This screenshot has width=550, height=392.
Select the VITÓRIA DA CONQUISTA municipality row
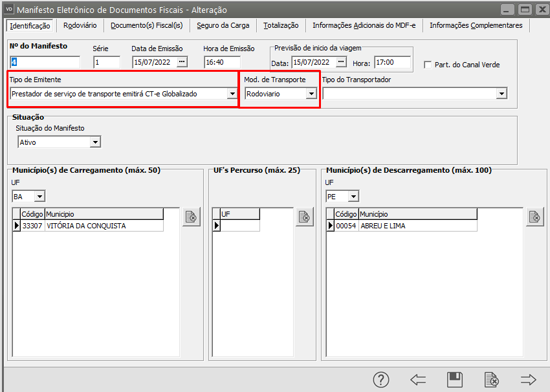(86, 226)
